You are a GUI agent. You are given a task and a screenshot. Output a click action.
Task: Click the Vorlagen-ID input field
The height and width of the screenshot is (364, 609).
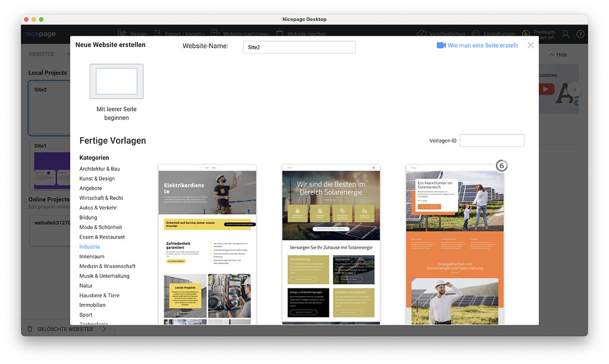tap(492, 140)
